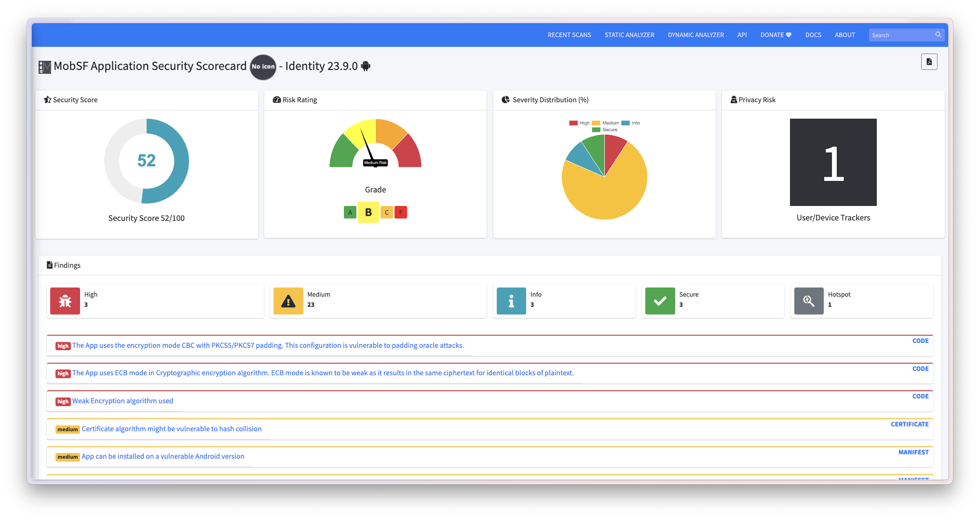Click the highlighted yellow B grade swatch
Screen dimensions: 980x520
368,212
